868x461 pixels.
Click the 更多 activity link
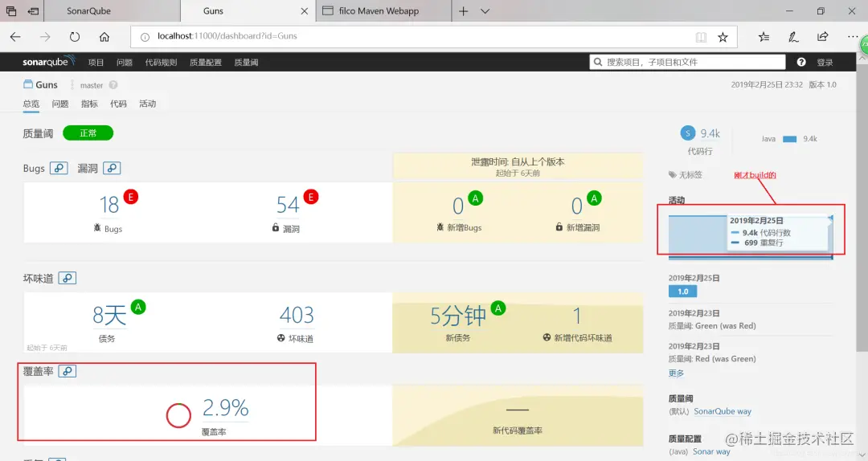[676, 373]
